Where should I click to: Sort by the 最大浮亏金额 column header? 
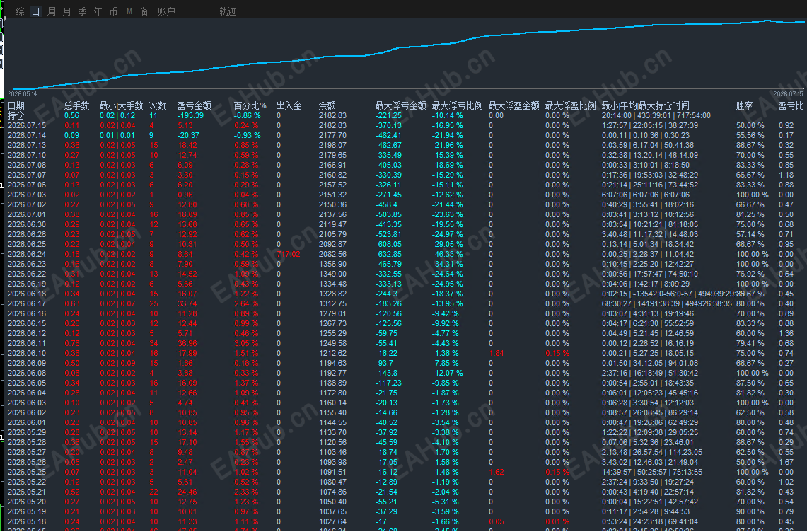click(x=401, y=105)
